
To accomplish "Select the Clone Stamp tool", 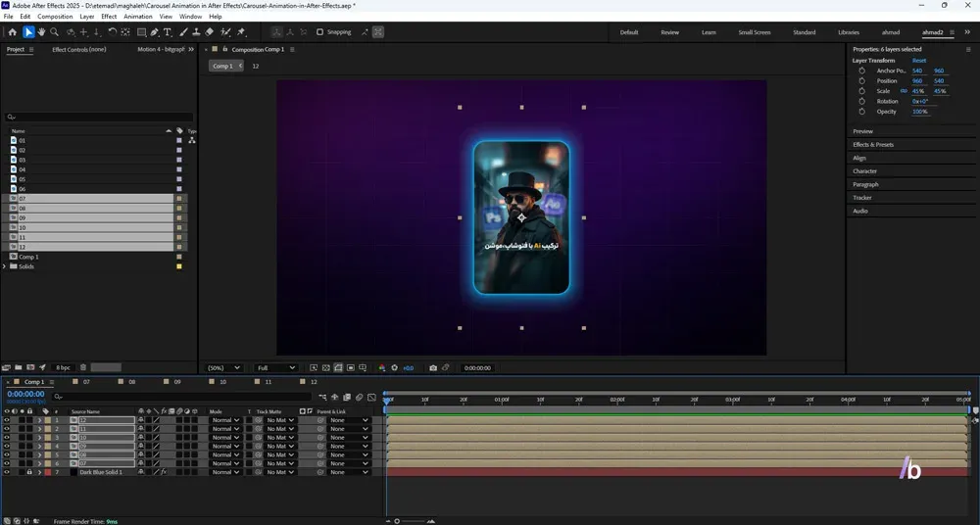I will (196, 32).
